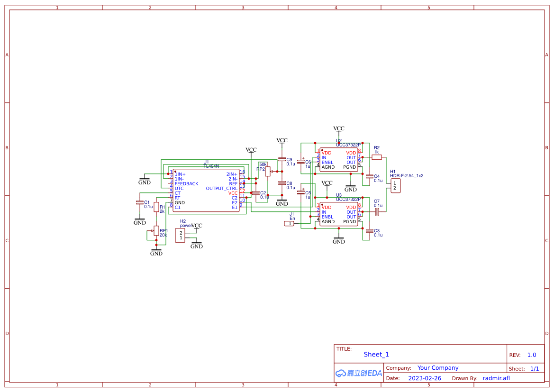The height and width of the screenshot is (392, 554).
Task: Click the REV value 1.0
Action: pos(531,355)
